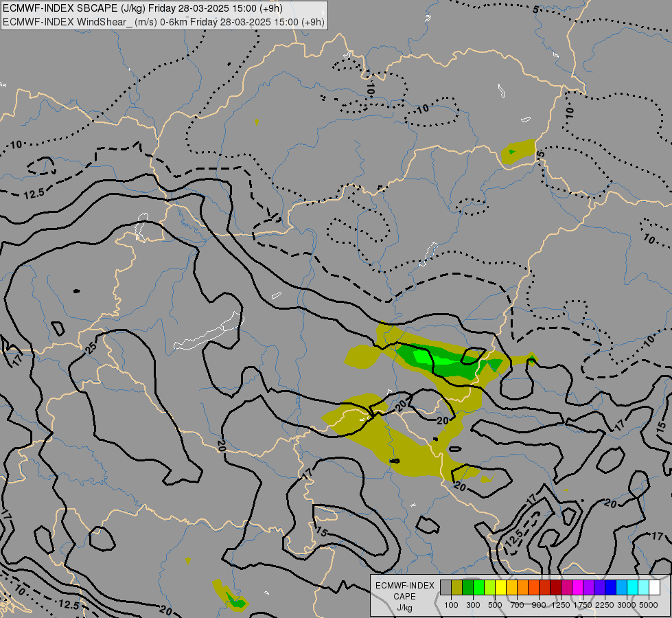672x618 pixels.
Task: Click the legend tick label 300
Action: pos(473,605)
